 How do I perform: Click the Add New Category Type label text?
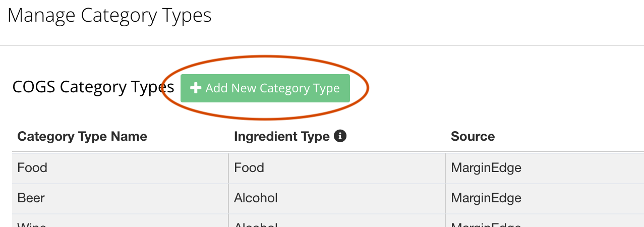(272, 88)
